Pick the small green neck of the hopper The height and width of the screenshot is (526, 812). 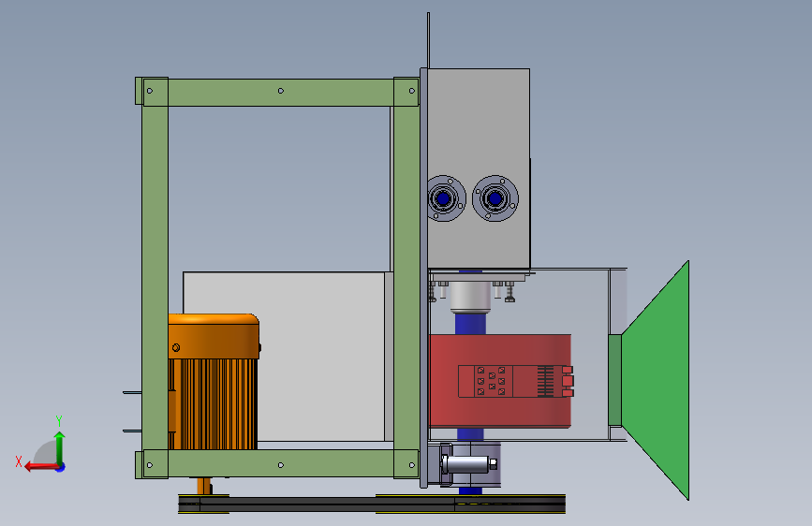point(614,381)
